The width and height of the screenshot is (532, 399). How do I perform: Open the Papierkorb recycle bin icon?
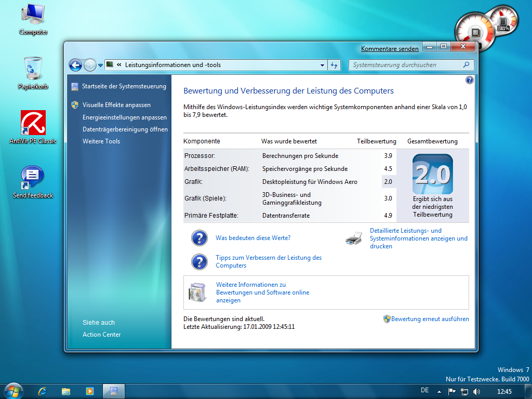33,69
